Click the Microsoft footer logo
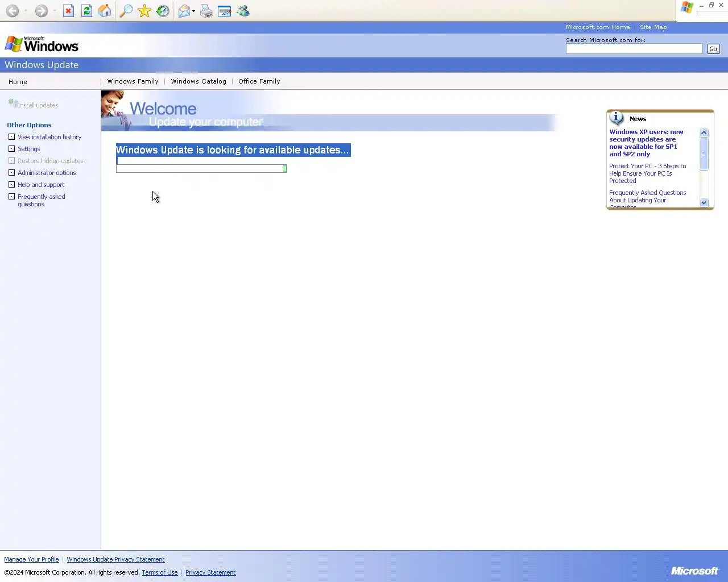 694,571
